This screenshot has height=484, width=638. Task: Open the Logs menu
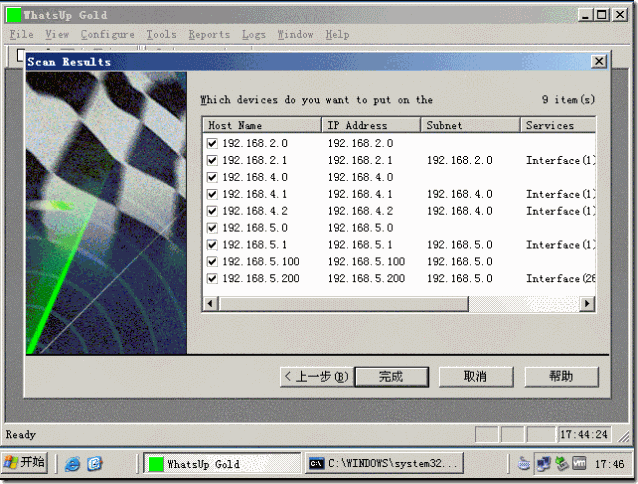[x=253, y=35]
